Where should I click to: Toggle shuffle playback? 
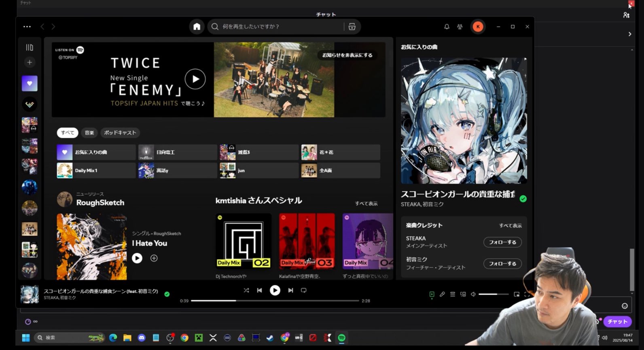point(246,290)
